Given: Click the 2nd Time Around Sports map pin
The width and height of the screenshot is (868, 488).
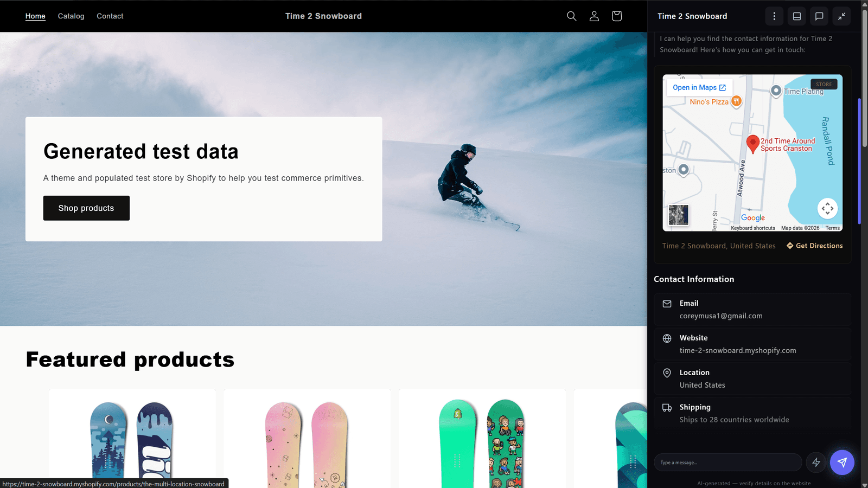Looking at the screenshot, I should click(x=752, y=144).
